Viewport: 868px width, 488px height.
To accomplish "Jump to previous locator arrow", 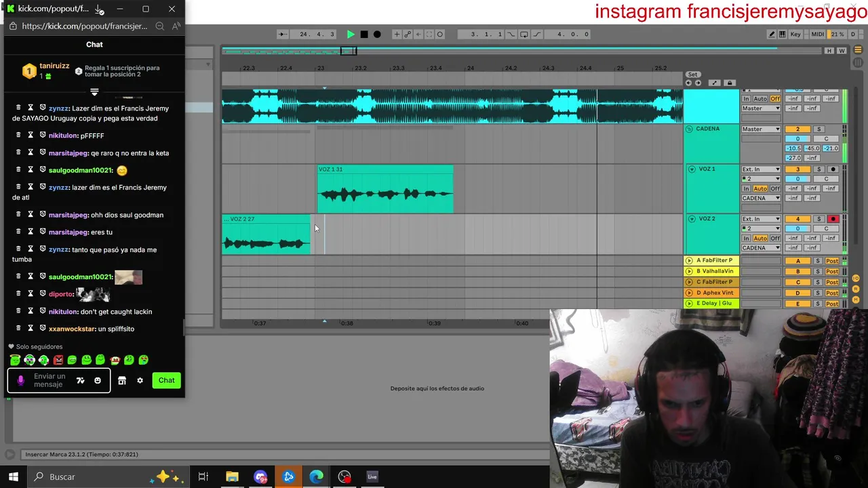I will tap(688, 83).
